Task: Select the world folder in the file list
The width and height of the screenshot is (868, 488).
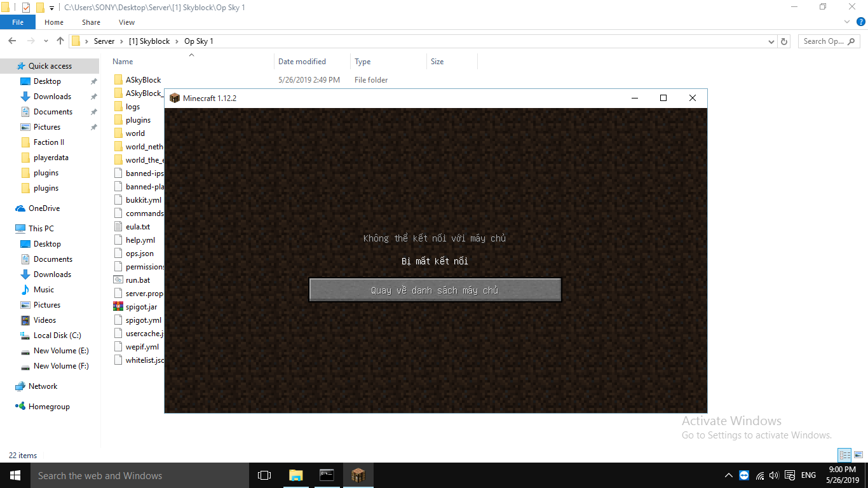Action: pyautogui.click(x=135, y=133)
